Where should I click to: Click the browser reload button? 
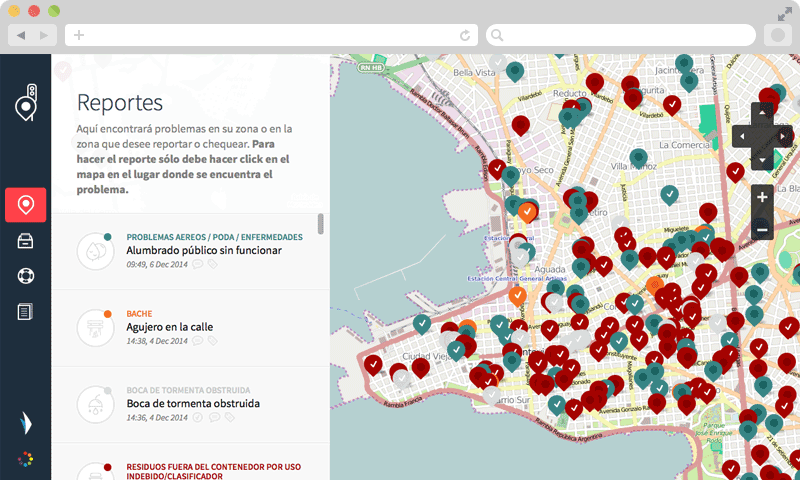465,35
